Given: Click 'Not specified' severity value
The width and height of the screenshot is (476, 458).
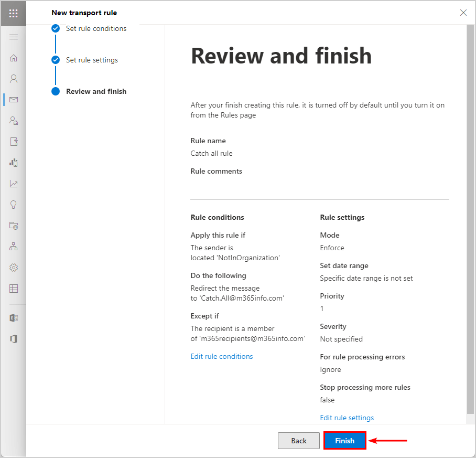Looking at the screenshot, I should tap(341, 339).
